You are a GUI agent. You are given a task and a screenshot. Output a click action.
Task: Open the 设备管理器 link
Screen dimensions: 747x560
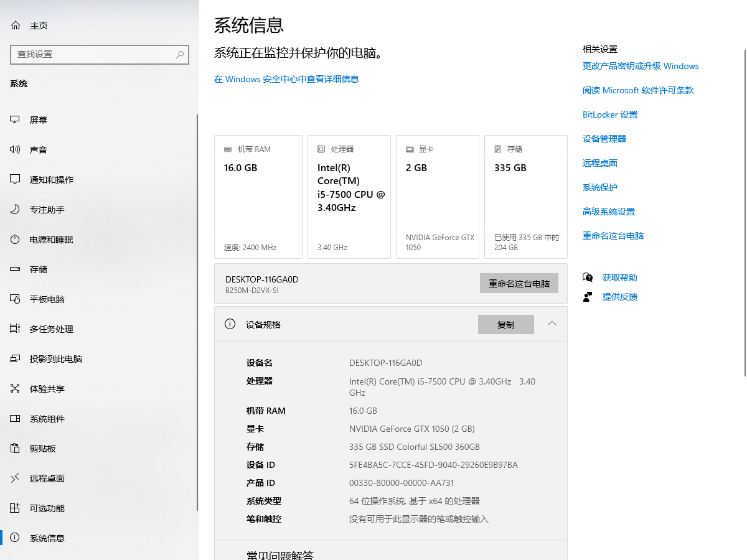click(x=604, y=139)
